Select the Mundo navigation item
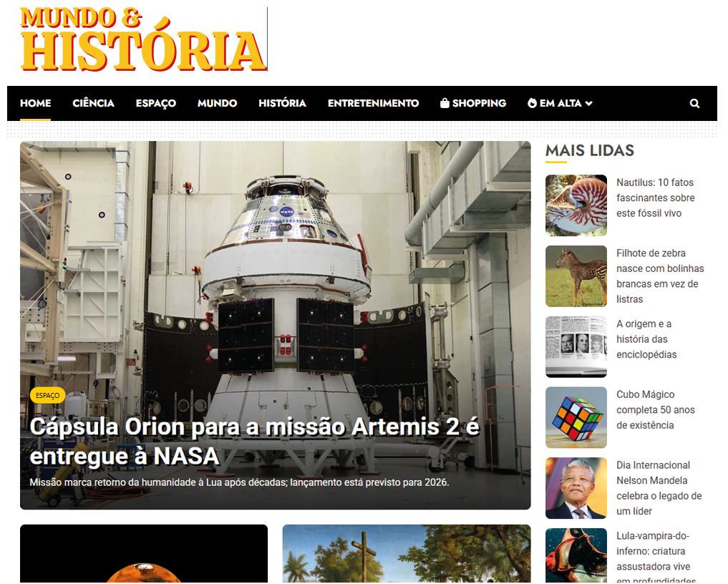Screen dimensions: 728x584 (x=217, y=103)
